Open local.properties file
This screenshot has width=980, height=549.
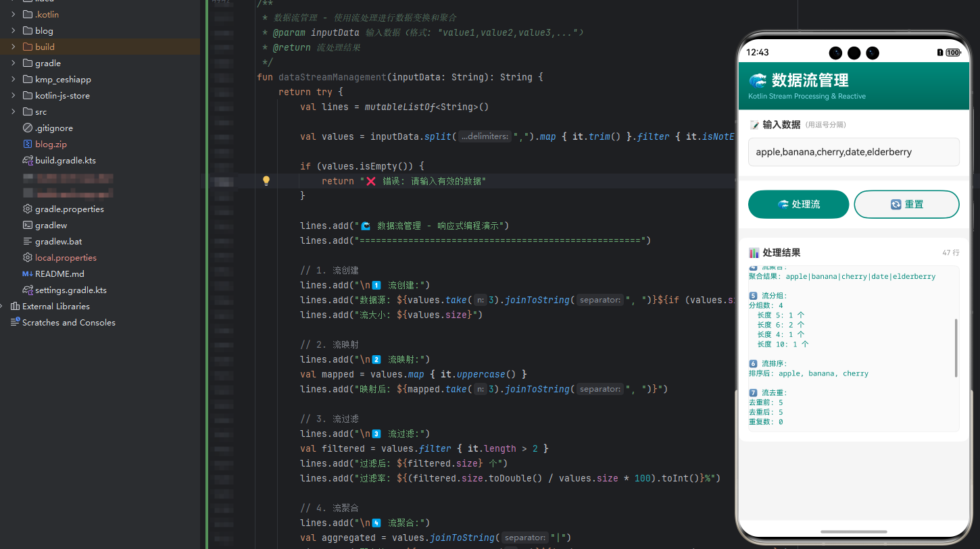coord(66,257)
